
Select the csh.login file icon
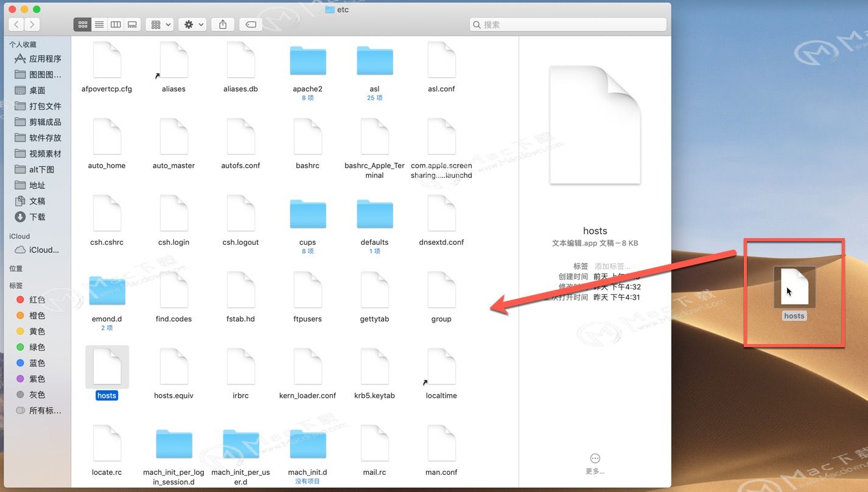point(173,214)
